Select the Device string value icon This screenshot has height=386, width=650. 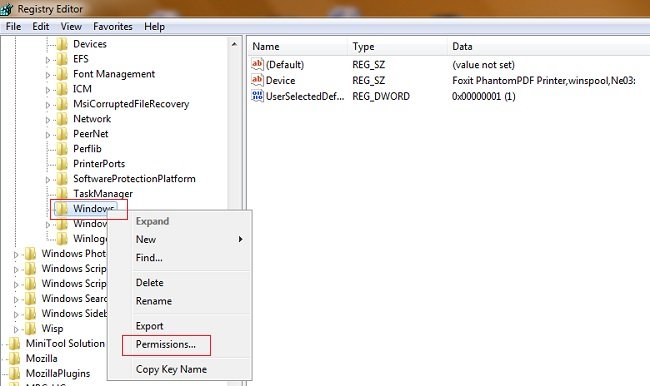[257, 80]
